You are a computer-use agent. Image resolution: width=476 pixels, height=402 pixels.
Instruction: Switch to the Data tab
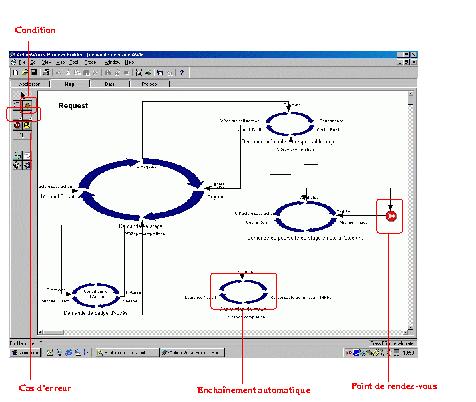(109, 84)
